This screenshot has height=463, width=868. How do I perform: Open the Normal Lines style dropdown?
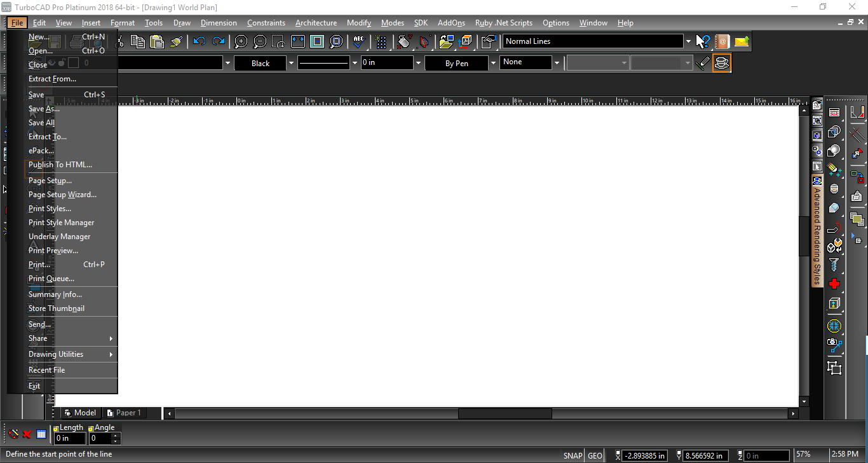[x=688, y=41]
